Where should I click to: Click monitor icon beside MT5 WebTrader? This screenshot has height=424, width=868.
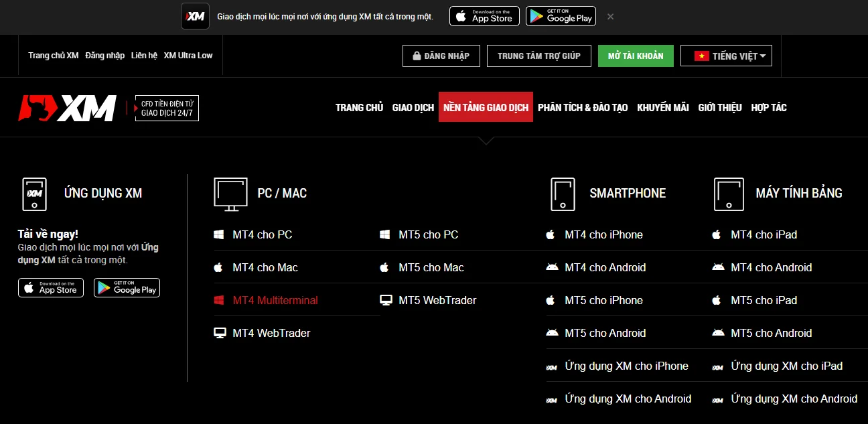point(386,300)
